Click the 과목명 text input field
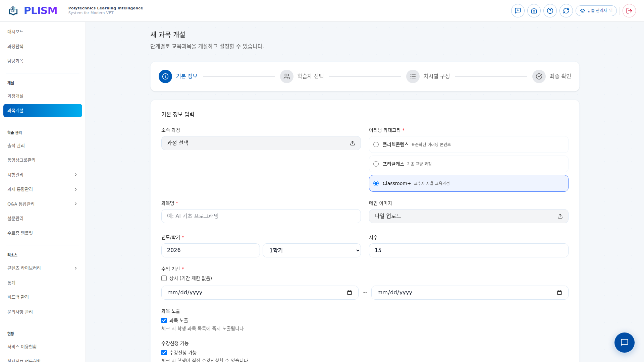644x362 pixels. (261, 216)
